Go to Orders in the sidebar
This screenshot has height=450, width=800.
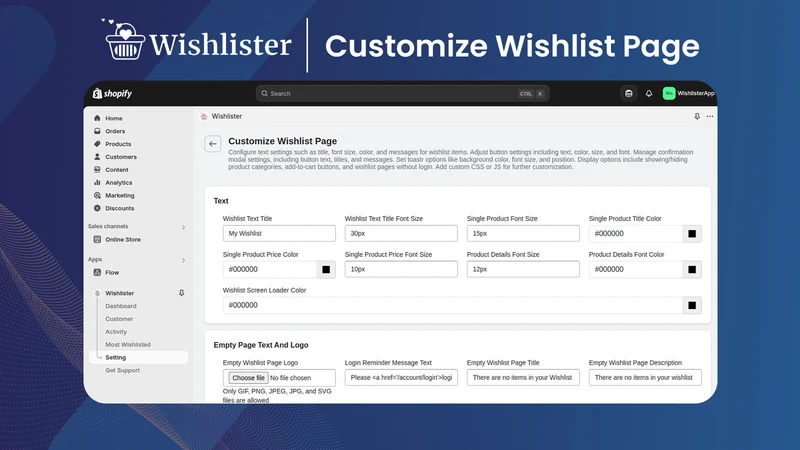[115, 131]
